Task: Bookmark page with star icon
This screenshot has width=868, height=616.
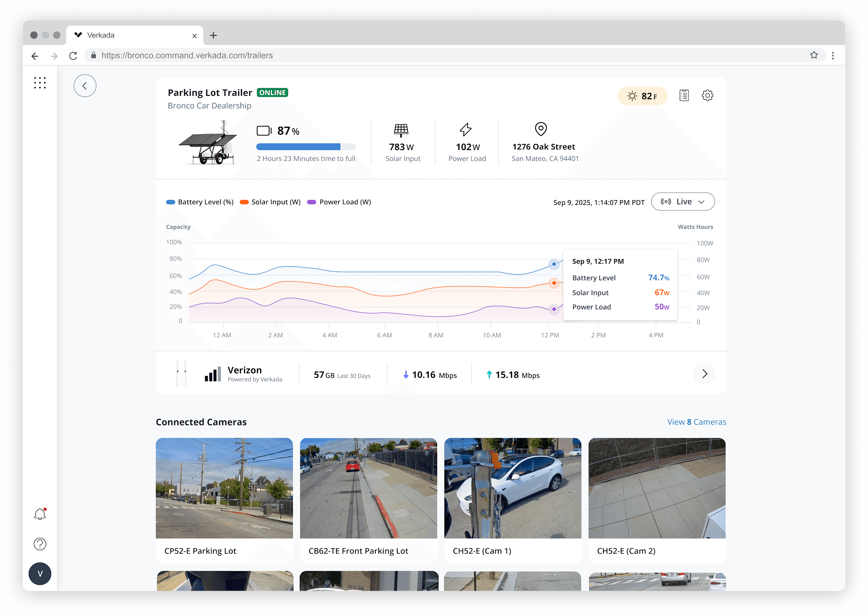Action: 814,55
